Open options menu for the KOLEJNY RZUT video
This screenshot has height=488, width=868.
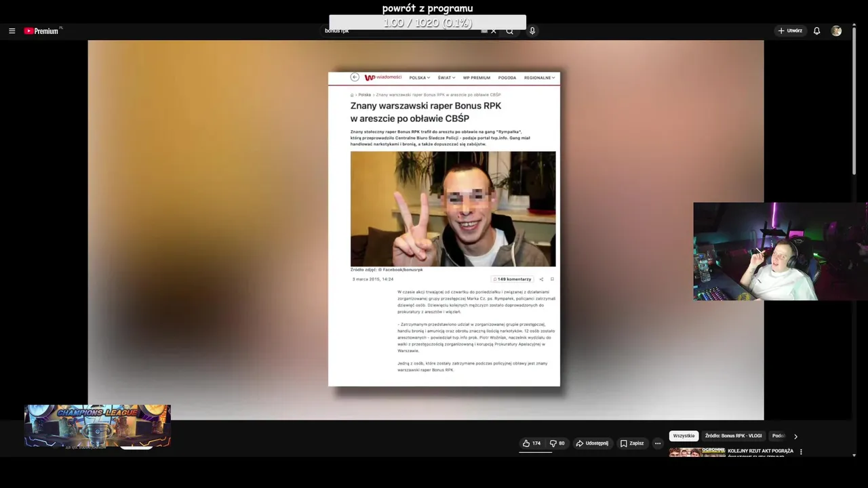click(x=801, y=451)
